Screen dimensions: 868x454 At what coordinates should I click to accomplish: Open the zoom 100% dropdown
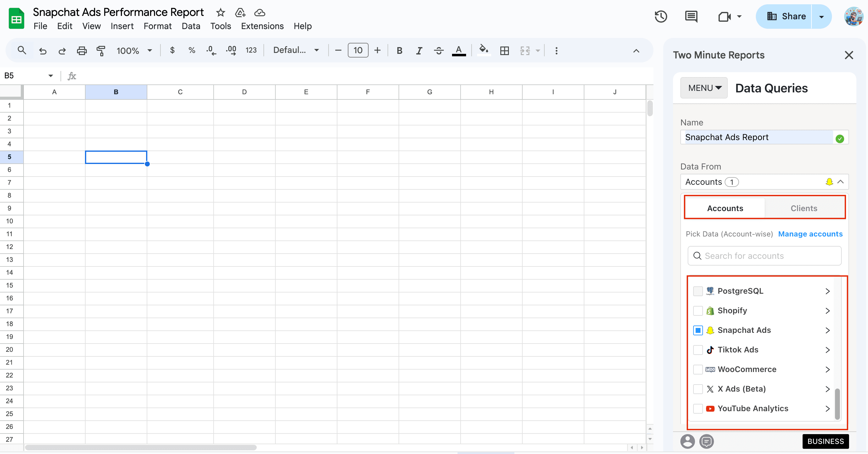tap(134, 50)
